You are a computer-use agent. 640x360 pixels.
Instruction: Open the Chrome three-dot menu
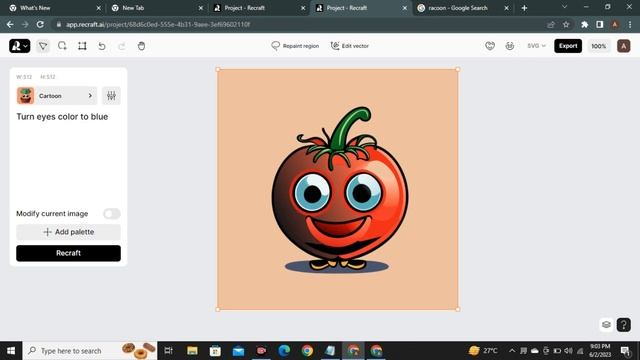[630, 24]
